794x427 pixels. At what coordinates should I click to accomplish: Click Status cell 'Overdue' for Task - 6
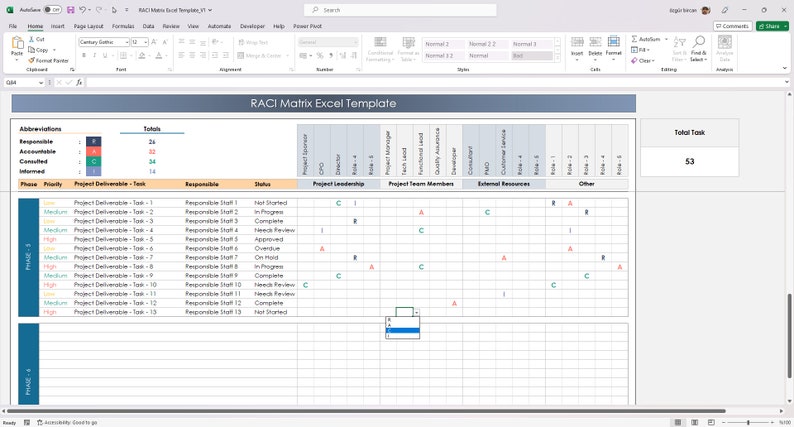pos(267,249)
